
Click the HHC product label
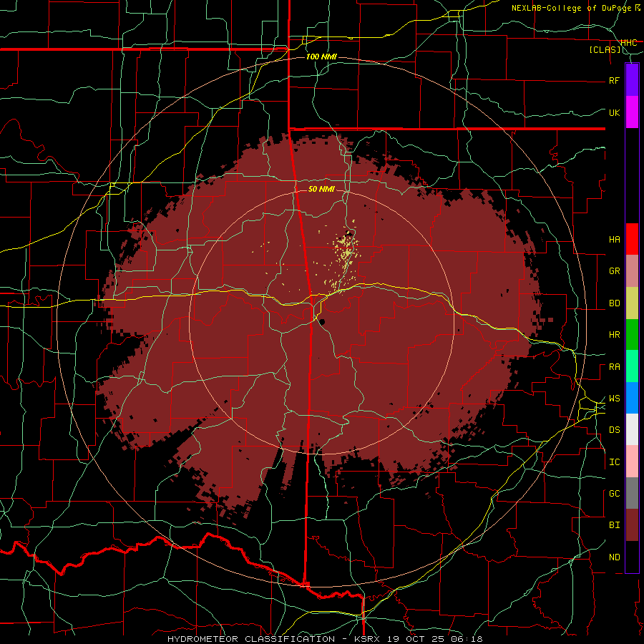click(629, 42)
